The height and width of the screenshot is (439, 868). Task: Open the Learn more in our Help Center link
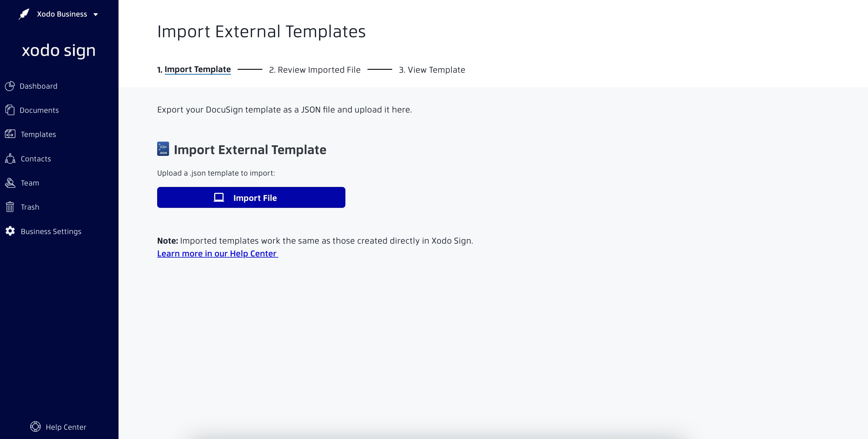[217, 253]
